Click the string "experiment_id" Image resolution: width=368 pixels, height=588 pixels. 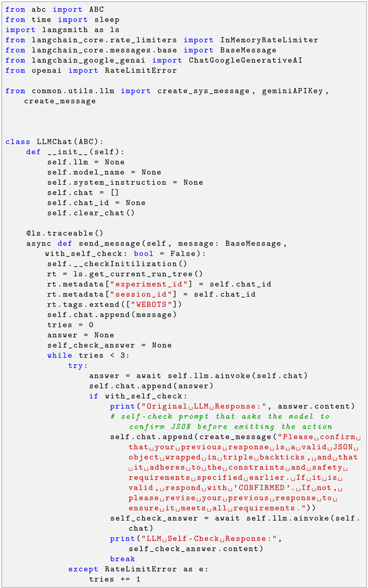[149, 284]
